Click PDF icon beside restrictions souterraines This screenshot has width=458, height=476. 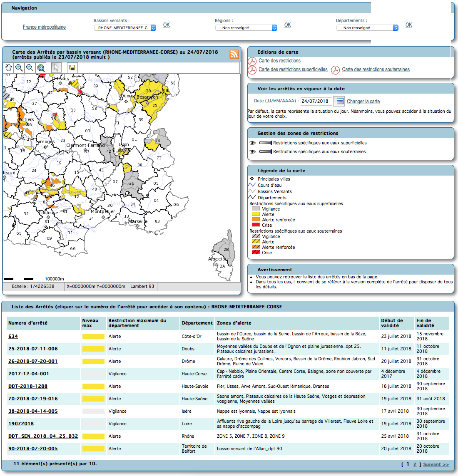[335, 70]
